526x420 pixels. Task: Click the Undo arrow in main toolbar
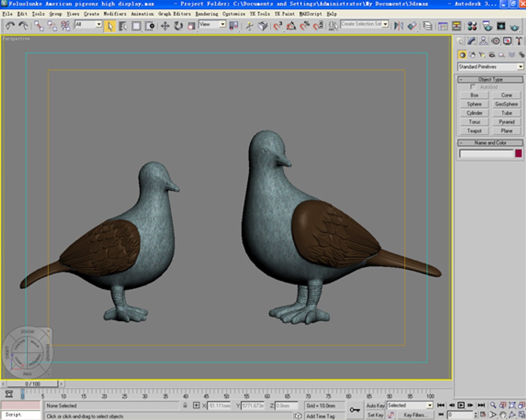(10, 26)
